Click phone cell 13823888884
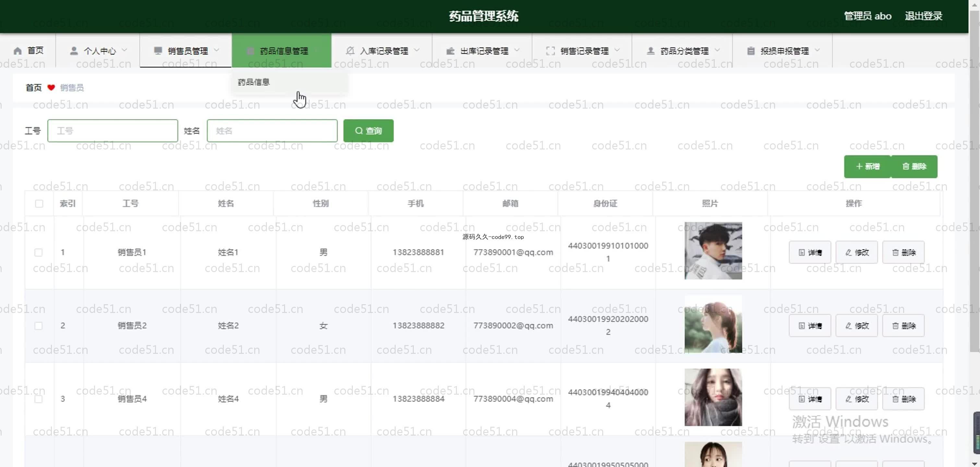The height and width of the screenshot is (467, 980). (418, 399)
